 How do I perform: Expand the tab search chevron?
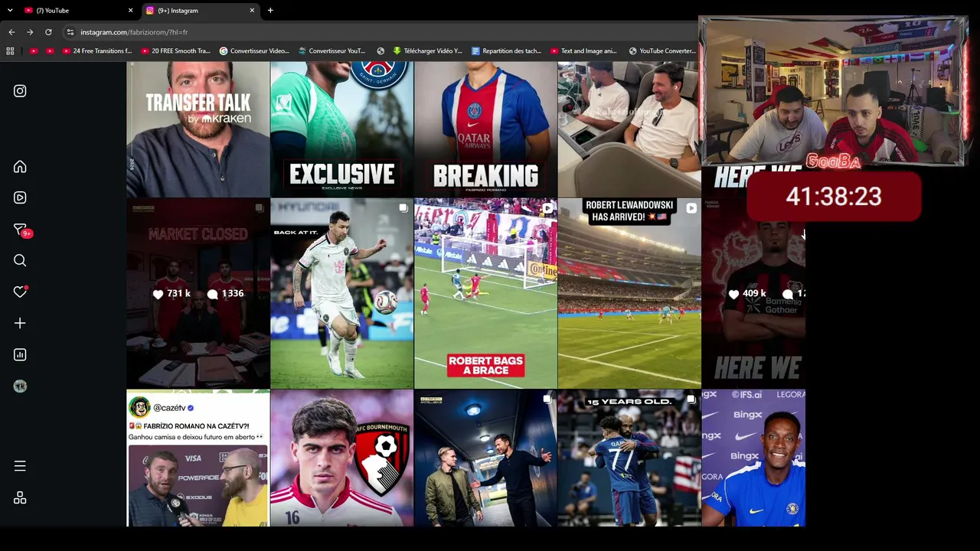10,11
